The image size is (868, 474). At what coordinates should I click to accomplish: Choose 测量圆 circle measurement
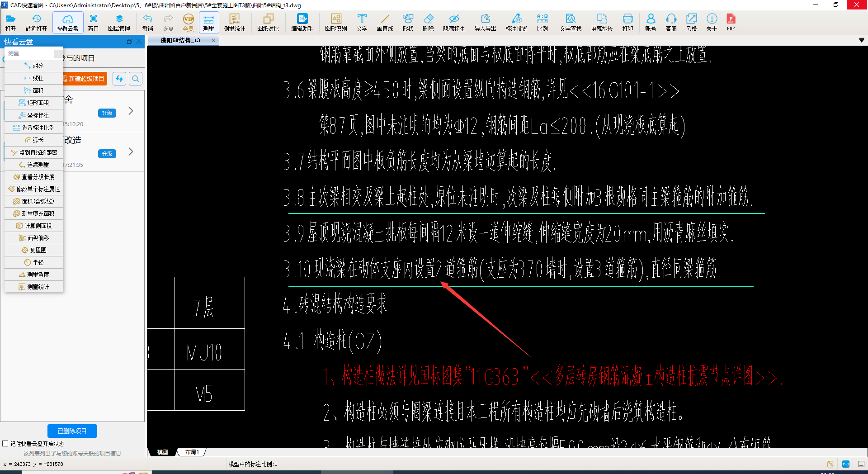pos(34,250)
